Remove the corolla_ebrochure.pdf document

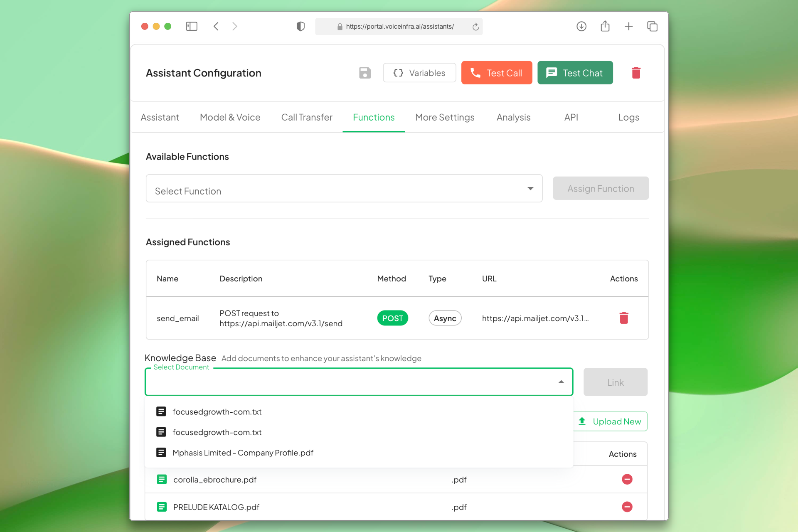[x=627, y=479]
